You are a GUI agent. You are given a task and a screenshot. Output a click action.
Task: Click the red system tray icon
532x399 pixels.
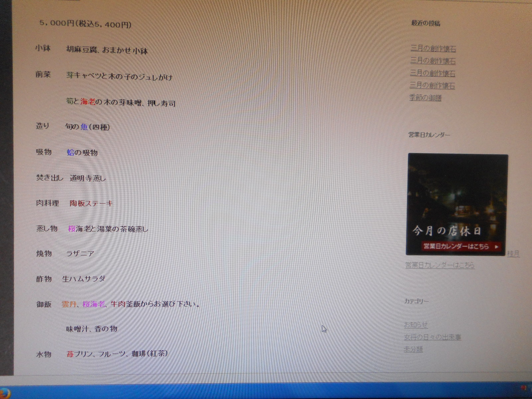(x=524, y=388)
